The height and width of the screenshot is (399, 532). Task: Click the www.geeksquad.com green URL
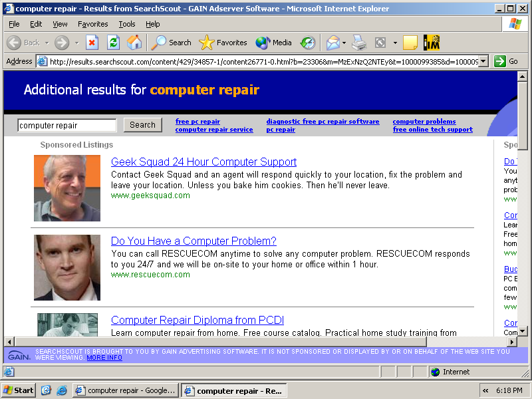(x=150, y=196)
